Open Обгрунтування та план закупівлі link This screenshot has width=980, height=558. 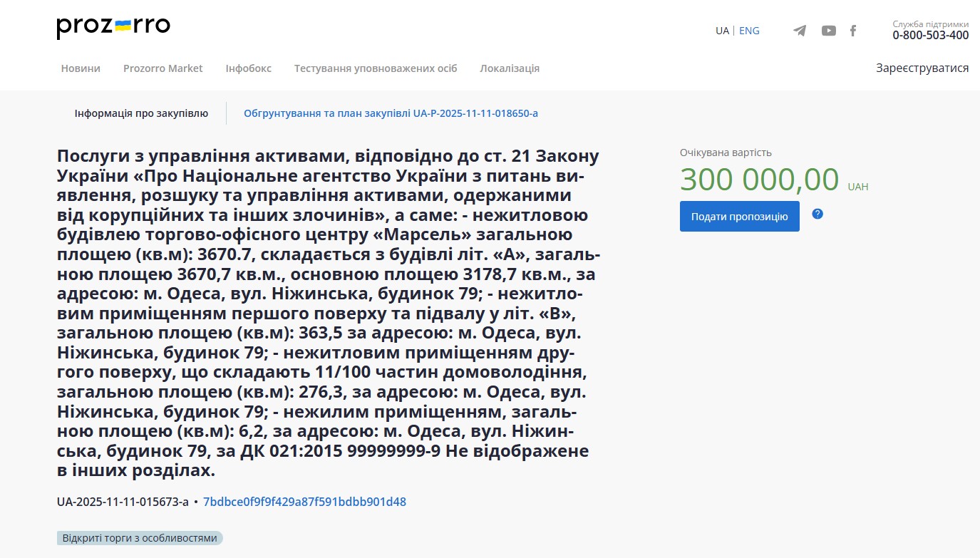[x=391, y=113]
